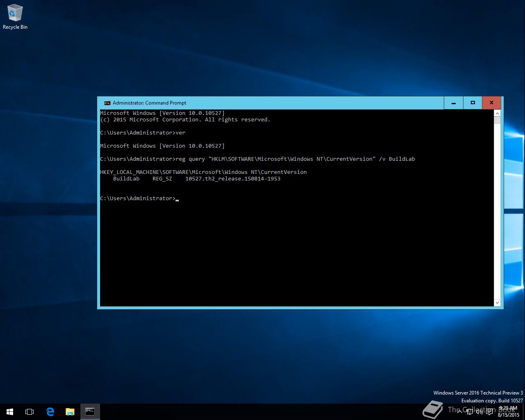The width and height of the screenshot is (525, 420).
Task: Close the Command Prompt window
Action: [491, 103]
